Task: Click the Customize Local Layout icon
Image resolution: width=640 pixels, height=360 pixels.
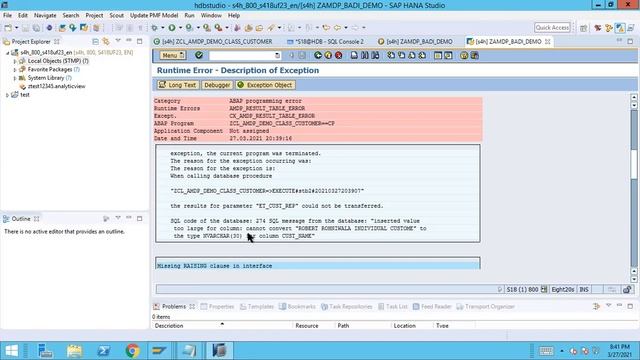Action: (x=475, y=55)
